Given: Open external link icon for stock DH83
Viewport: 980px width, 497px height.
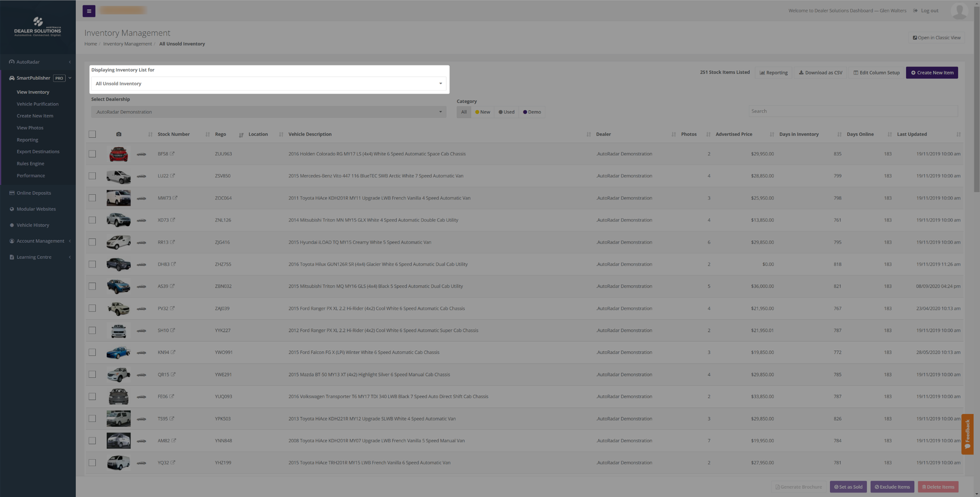Looking at the screenshot, I should coord(174,264).
